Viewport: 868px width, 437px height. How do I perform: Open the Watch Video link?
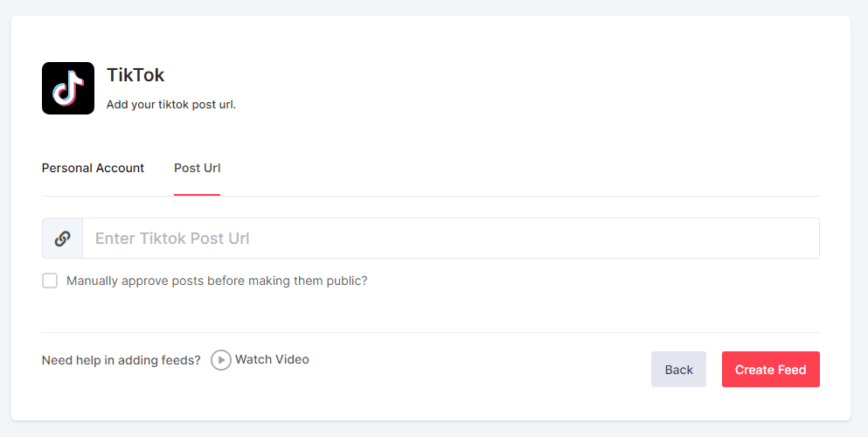(x=271, y=359)
